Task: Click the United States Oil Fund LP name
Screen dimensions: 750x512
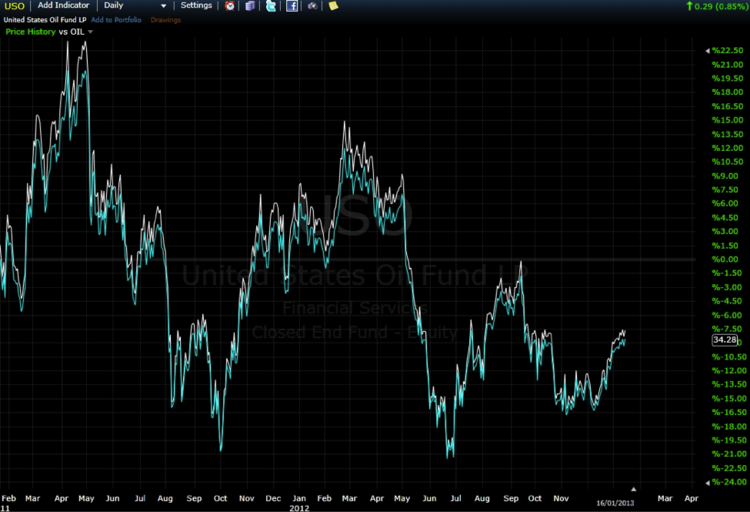Action: pyautogui.click(x=45, y=20)
